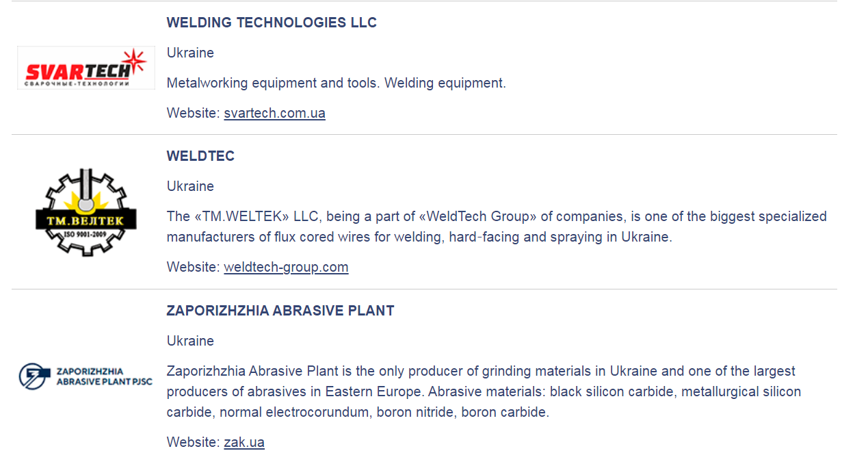Click the Website label before zak.ua
Screen dimensions: 868x464
(x=194, y=442)
